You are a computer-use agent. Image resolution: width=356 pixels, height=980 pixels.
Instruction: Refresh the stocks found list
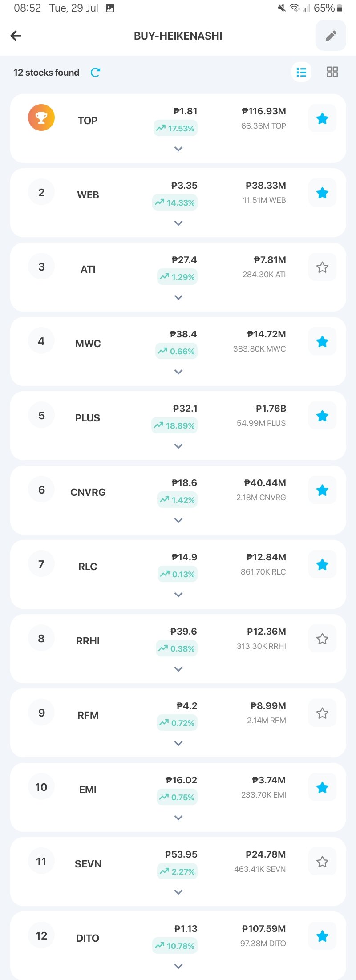(95, 72)
